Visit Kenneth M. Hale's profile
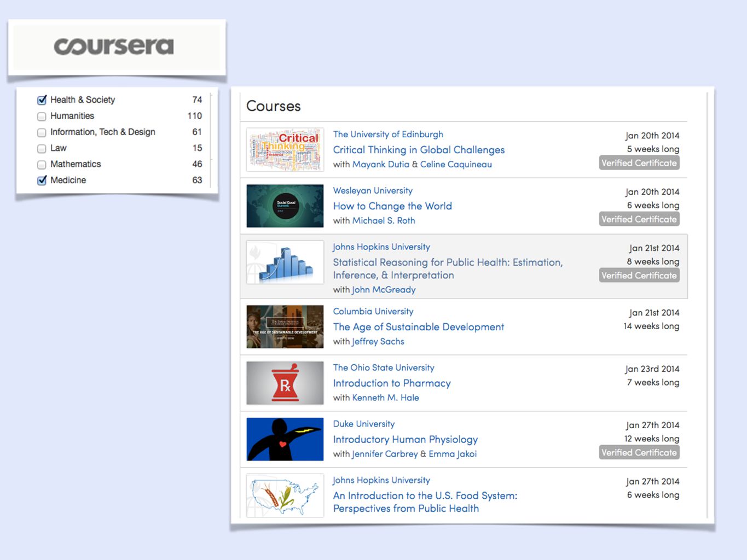The width and height of the screenshot is (747, 560). [386, 398]
